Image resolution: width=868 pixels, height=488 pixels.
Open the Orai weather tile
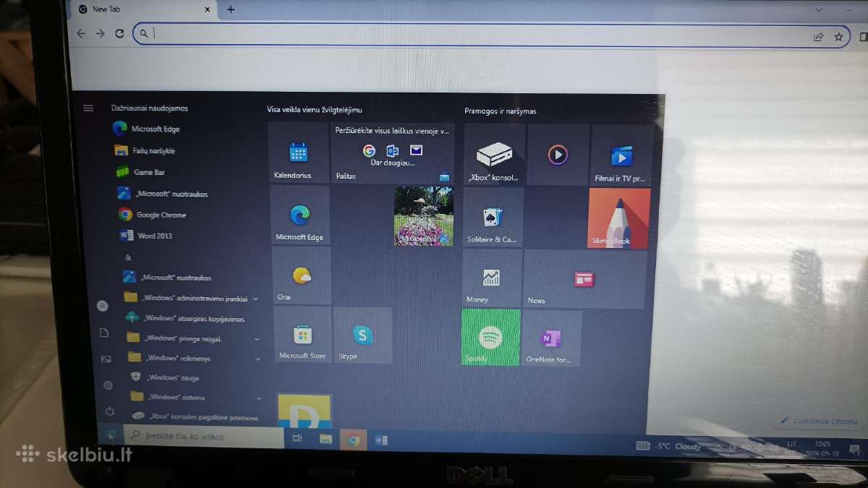(x=301, y=275)
